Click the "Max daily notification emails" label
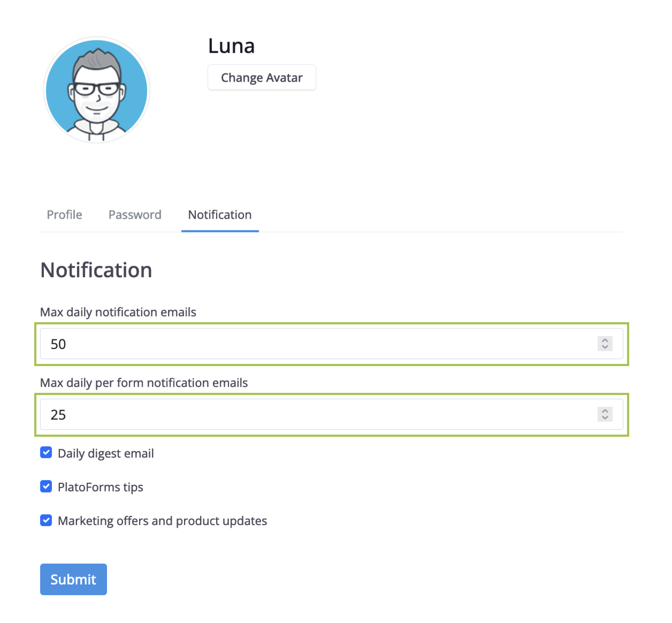The image size is (672, 623). tap(118, 312)
